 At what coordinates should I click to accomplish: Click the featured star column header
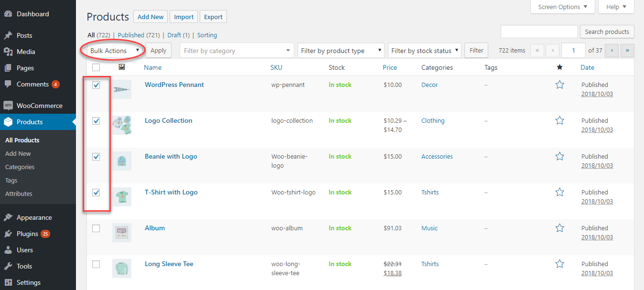tap(559, 67)
